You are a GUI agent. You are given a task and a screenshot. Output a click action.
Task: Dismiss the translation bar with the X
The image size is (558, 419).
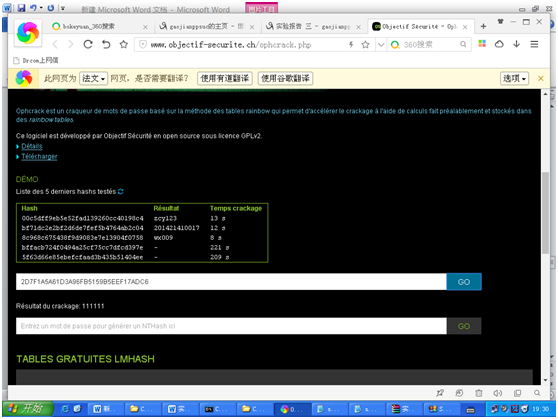point(541,78)
